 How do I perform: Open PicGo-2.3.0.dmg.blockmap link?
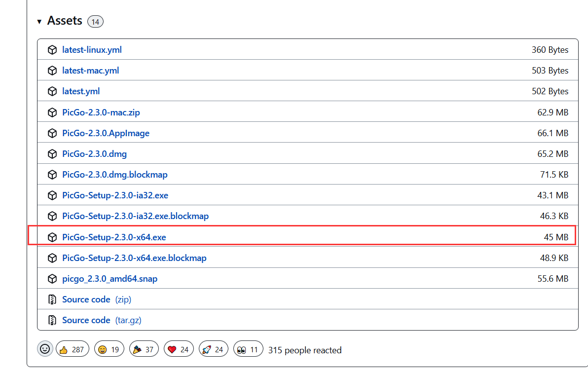point(115,175)
